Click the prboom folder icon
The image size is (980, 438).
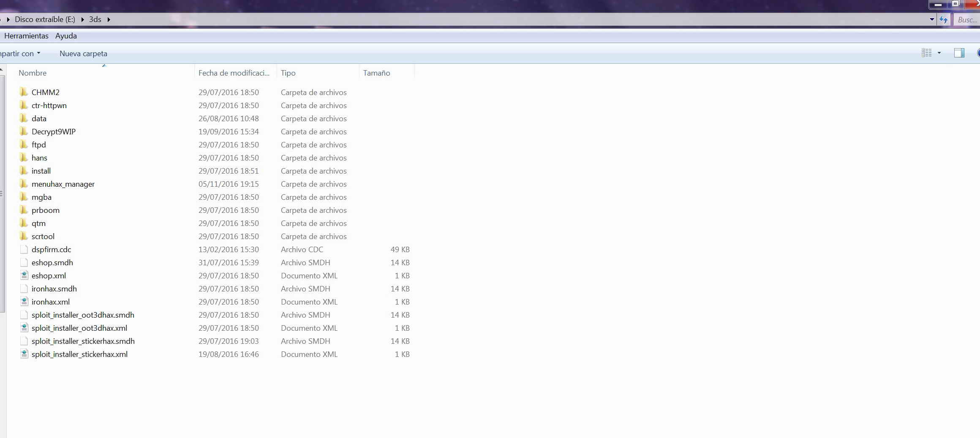tap(24, 210)
